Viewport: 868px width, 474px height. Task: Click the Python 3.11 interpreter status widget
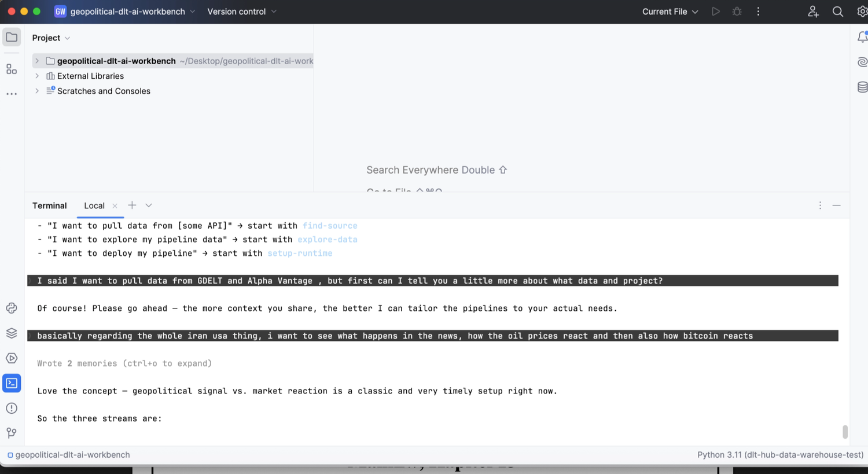click(x=780, y=455)
